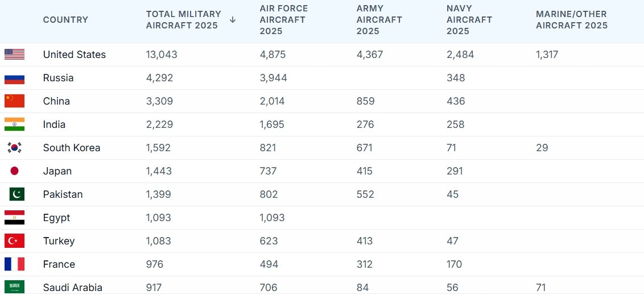Sort table by Navy Aircraft 2025 header
Screen dimensions: 644x295
point(469,20)
